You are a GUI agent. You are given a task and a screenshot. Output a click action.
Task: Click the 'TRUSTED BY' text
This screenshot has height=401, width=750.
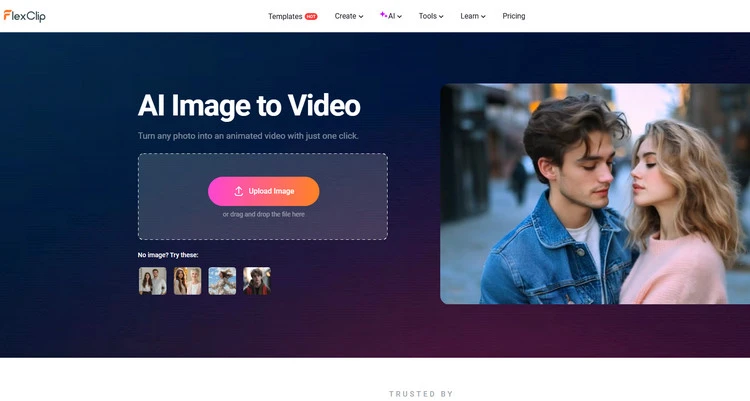click(x=421, y=394)
